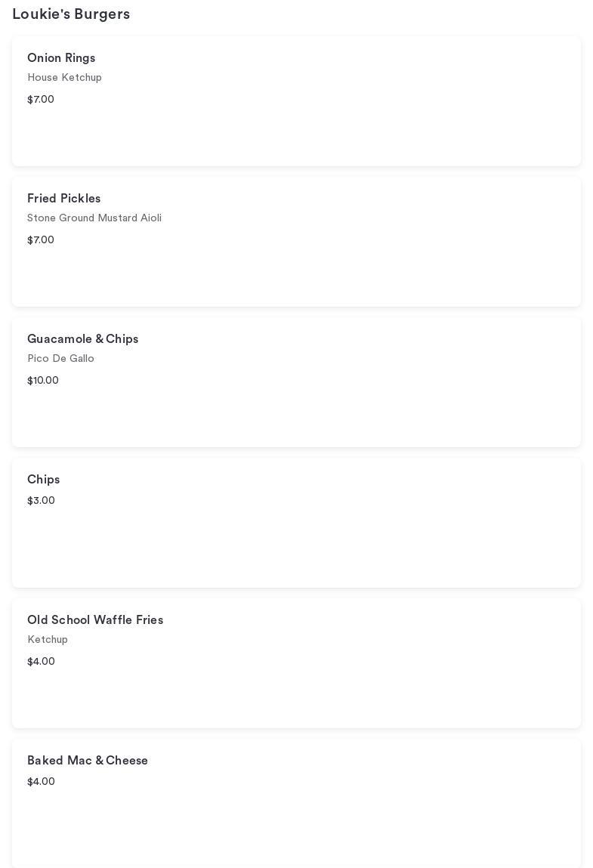The height and width of the screenshot is (868, 593).
Task: Click the $10.00 Guacamole & Chips price
Action: [43, 381]
